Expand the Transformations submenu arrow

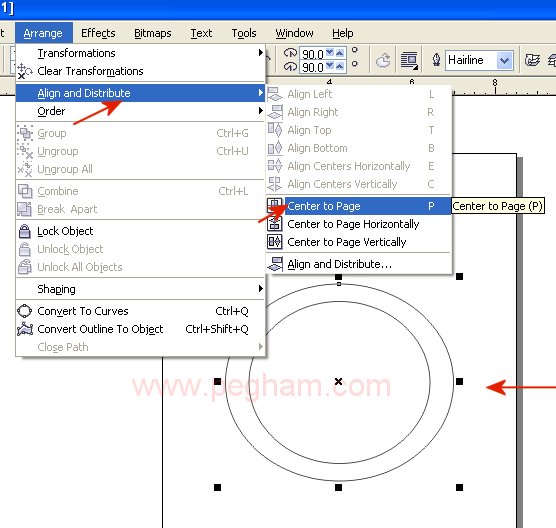(x=261, y=53)
